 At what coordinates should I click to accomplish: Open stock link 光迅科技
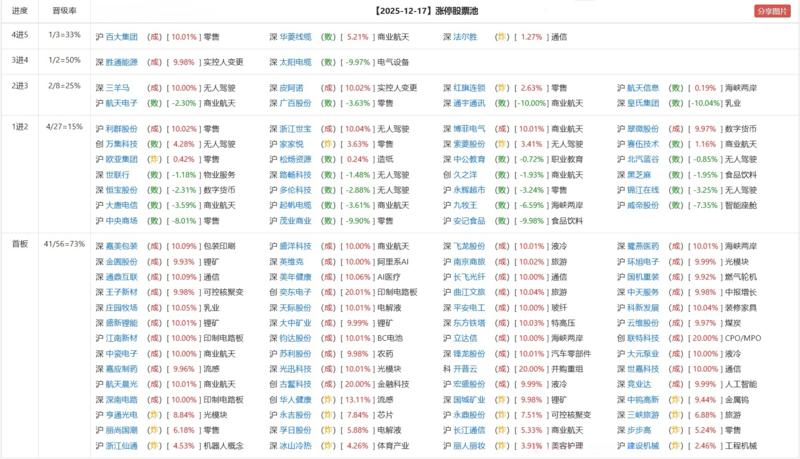tap(295, 369)
